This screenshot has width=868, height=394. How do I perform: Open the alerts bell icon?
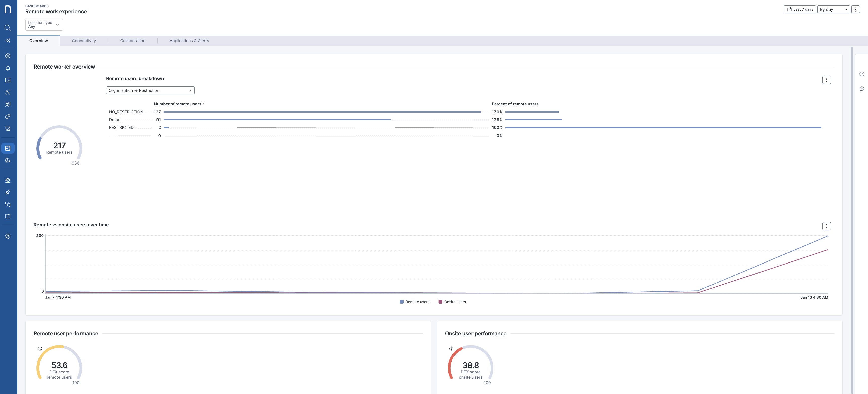coord(8,68)
